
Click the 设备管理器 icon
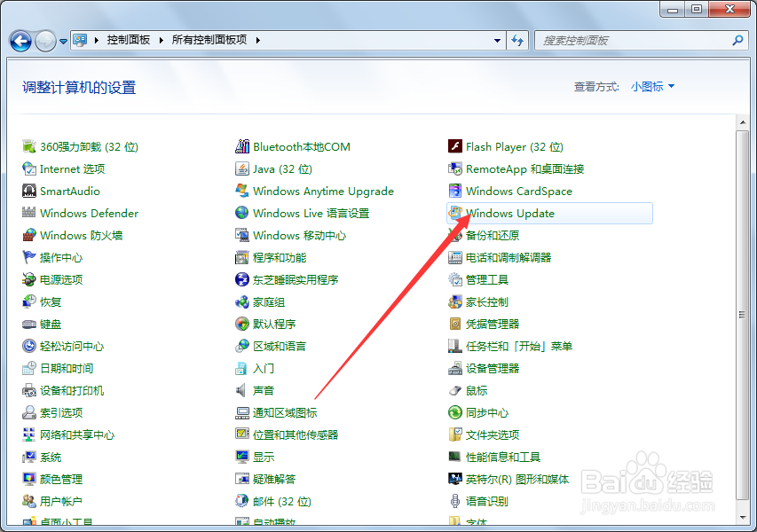454,368
